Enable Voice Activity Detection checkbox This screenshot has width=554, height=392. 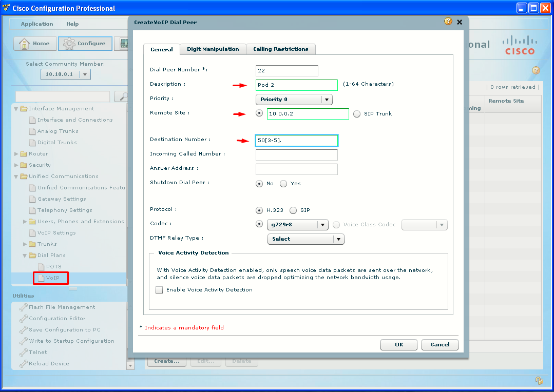[x=159, y=290]
